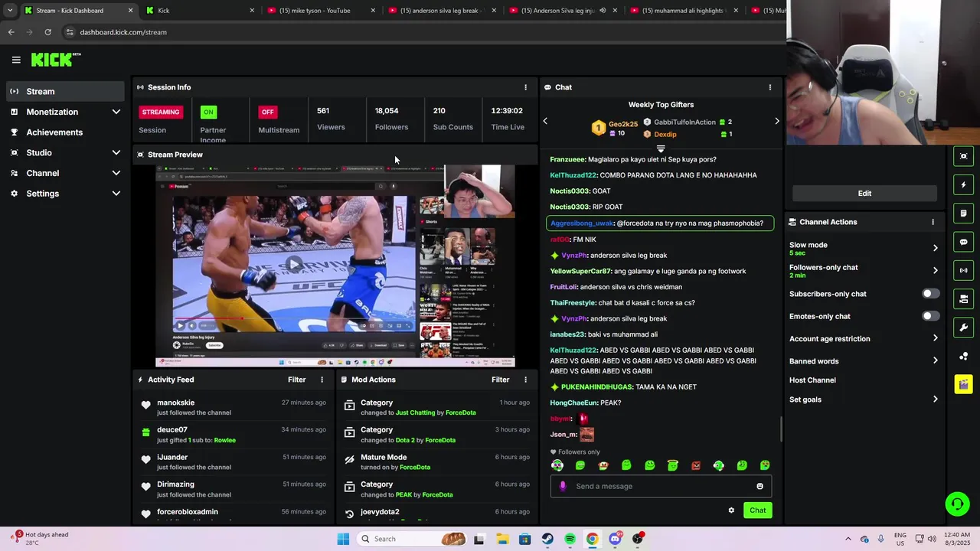
Task: Click the taskbar Search box
Action: [413, 539]
